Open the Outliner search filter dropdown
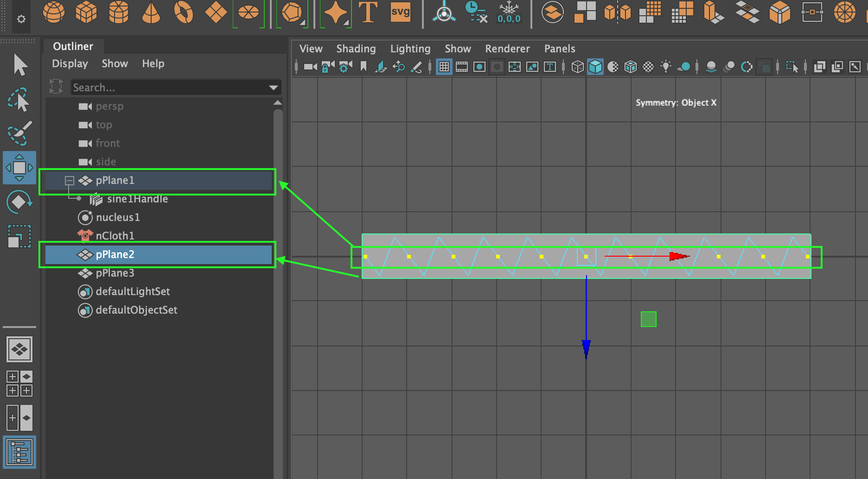The height and width of the screenshot is (479, 868). 274,88
